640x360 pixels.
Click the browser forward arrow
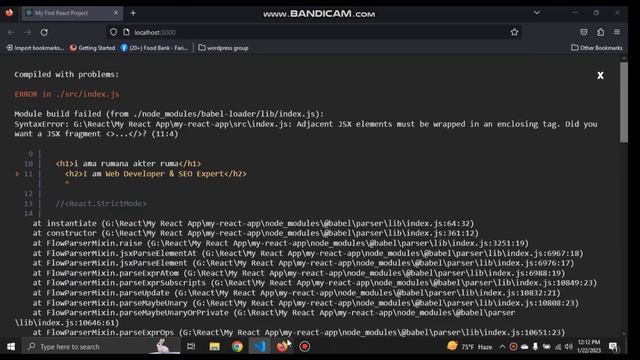[27, 32]
